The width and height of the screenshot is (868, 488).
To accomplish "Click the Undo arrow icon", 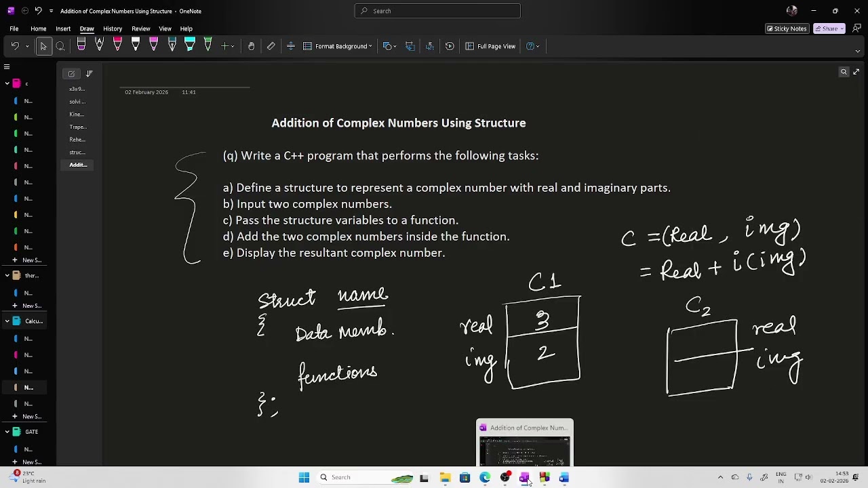I will 15,46.
